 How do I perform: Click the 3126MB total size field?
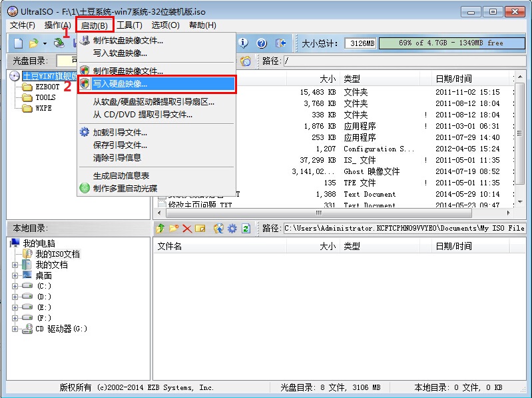coord(361,43)
